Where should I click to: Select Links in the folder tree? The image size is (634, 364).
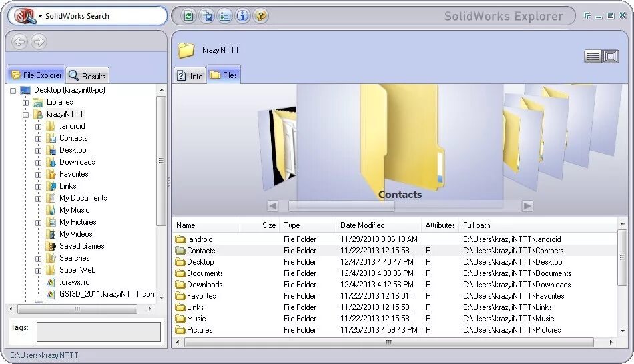[x=67, y=186]
